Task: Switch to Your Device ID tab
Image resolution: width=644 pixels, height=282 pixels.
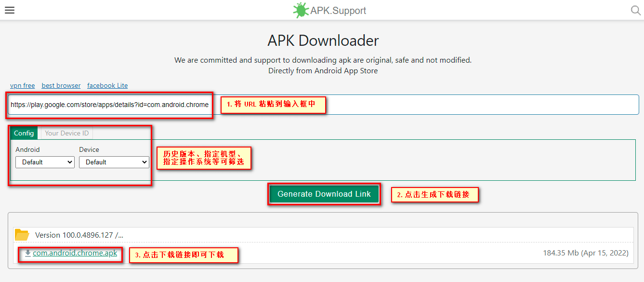Action: coord(66,133)
